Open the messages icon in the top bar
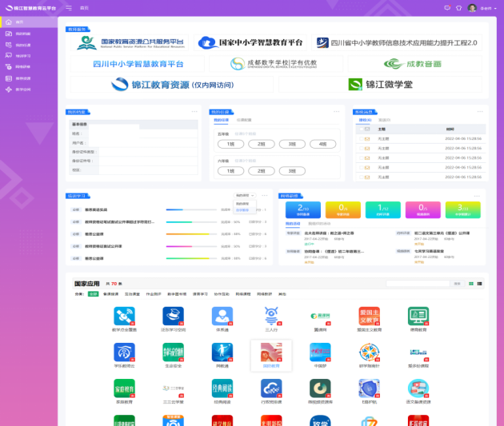This screenshot has width=504, height=426. (447, 8)
